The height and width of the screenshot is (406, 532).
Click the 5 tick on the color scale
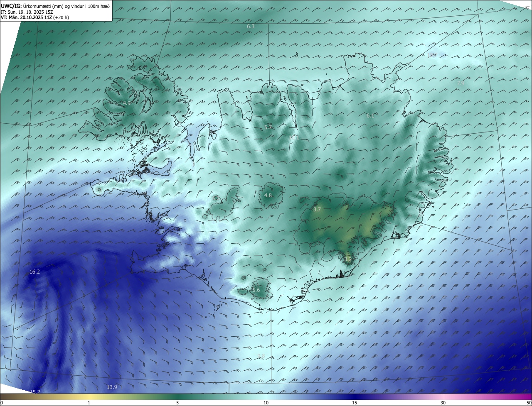[177, 403]
